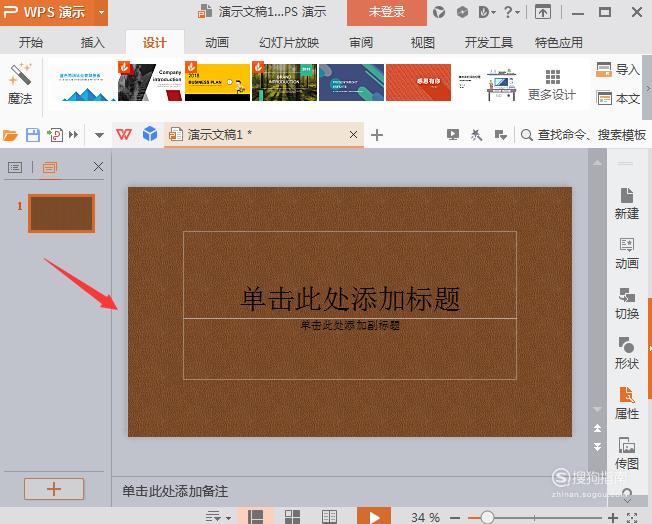Screen dimensions: 652x524
Task: Open the 插入 ribbon tab
Action: click(92, 42)
